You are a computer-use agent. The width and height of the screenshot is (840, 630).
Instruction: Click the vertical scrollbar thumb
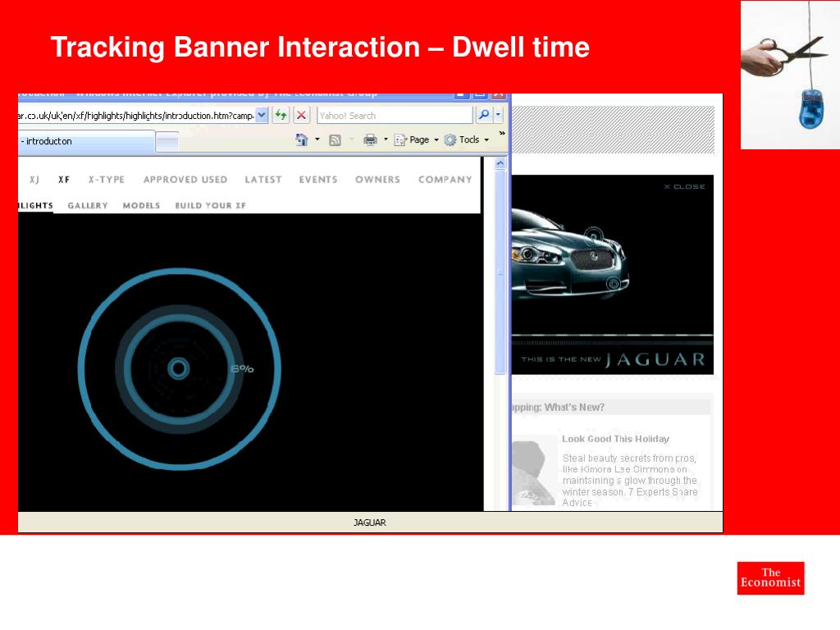pos(500,272)
